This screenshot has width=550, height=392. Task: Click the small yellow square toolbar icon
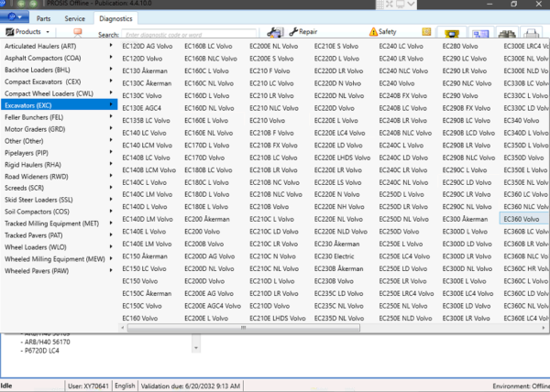[426, 32]
